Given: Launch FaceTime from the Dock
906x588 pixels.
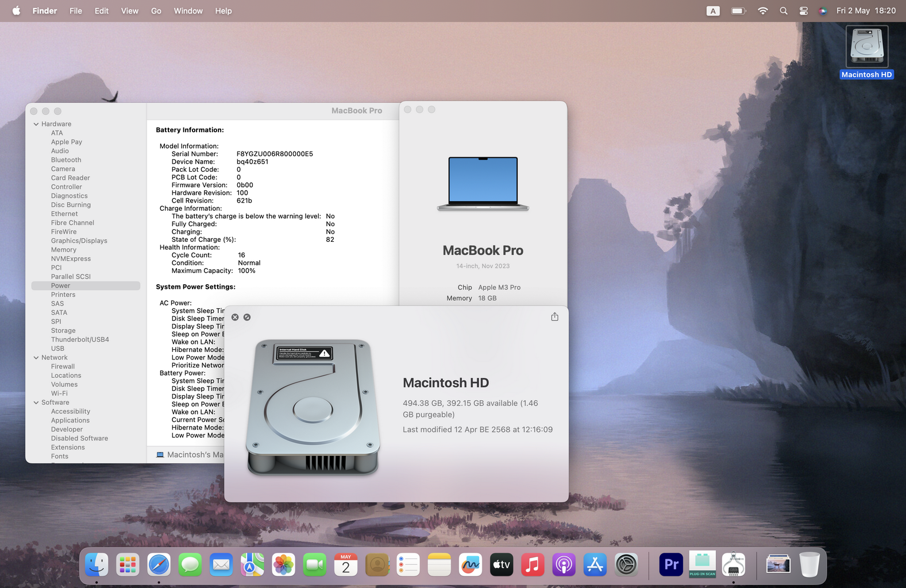Looking at the screenshot, I should click(315, 565).
